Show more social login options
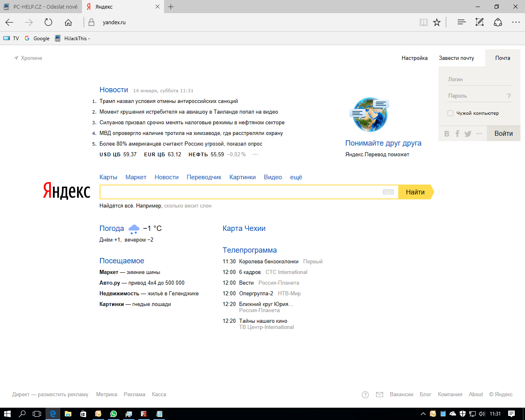Viewport: 525px width, 420px height. coord(479,134)
